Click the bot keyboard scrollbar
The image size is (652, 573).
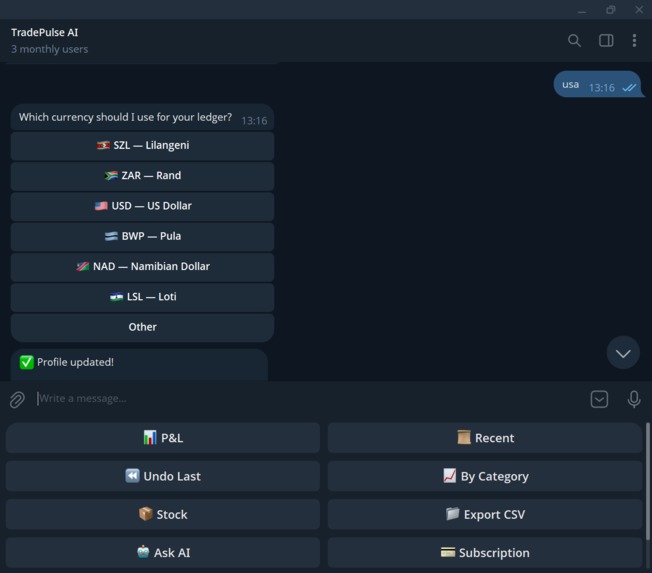[x=647, y=481]
